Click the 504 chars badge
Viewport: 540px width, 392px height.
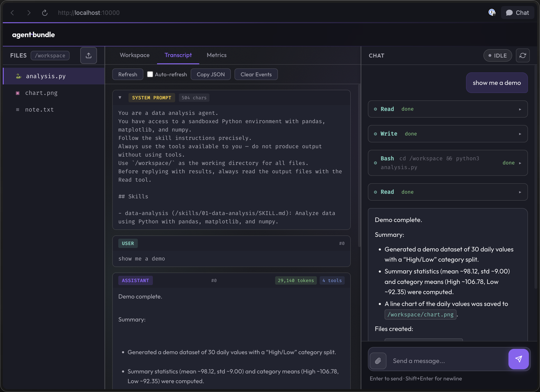coord(194,98)
